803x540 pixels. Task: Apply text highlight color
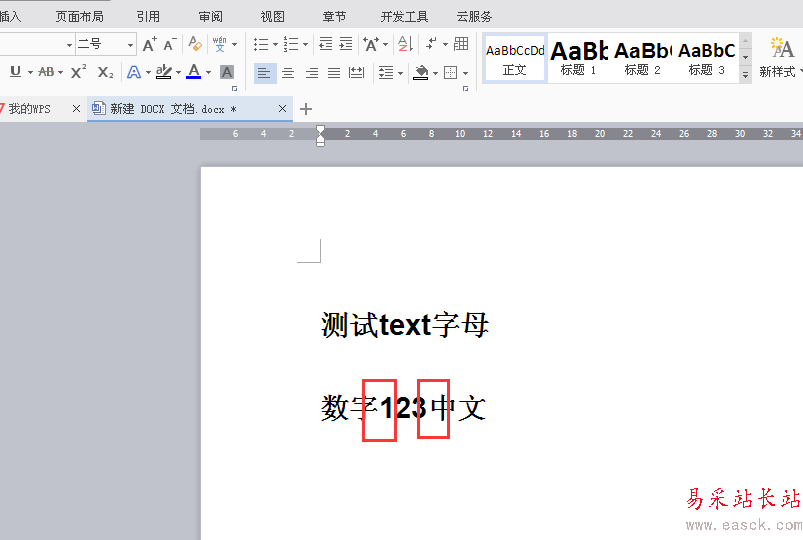(163, 72)
